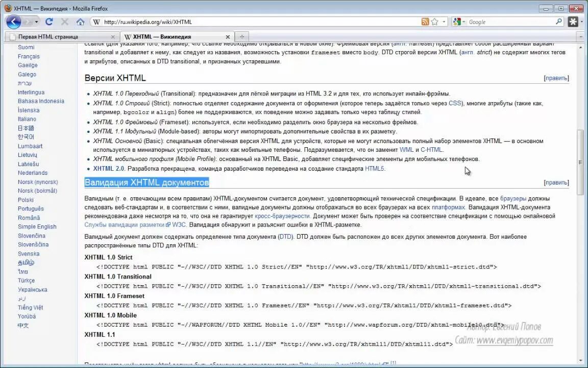The width and height of the screenshot is (588, 368).
Task: Subscribe via the RSS feed icon
Action: pos(425,22)
